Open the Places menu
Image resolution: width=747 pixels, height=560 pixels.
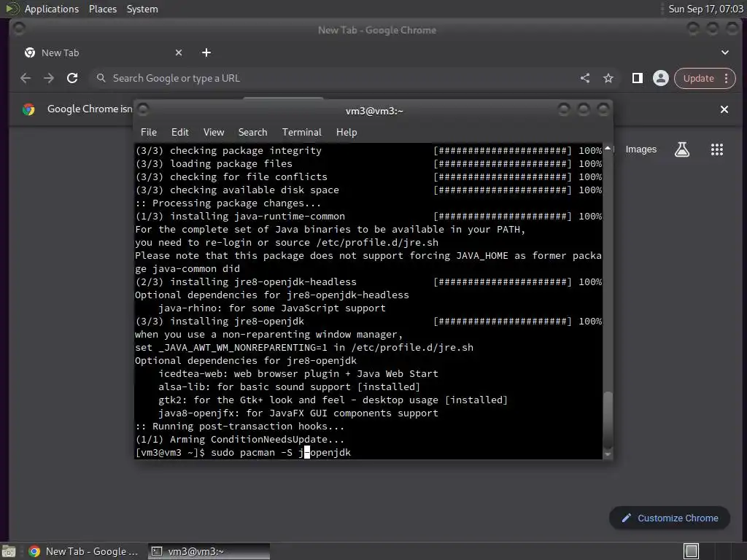click(103, 9)
